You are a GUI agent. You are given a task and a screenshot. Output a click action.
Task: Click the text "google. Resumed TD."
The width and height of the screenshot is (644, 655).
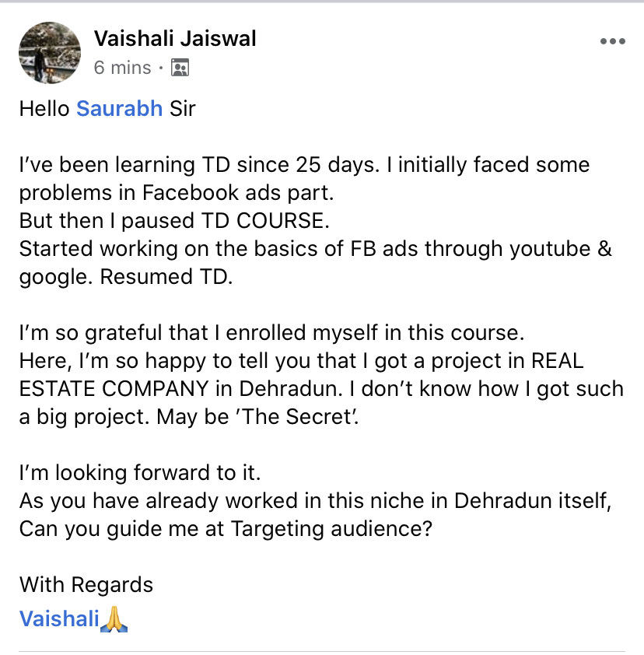point(125,277)
